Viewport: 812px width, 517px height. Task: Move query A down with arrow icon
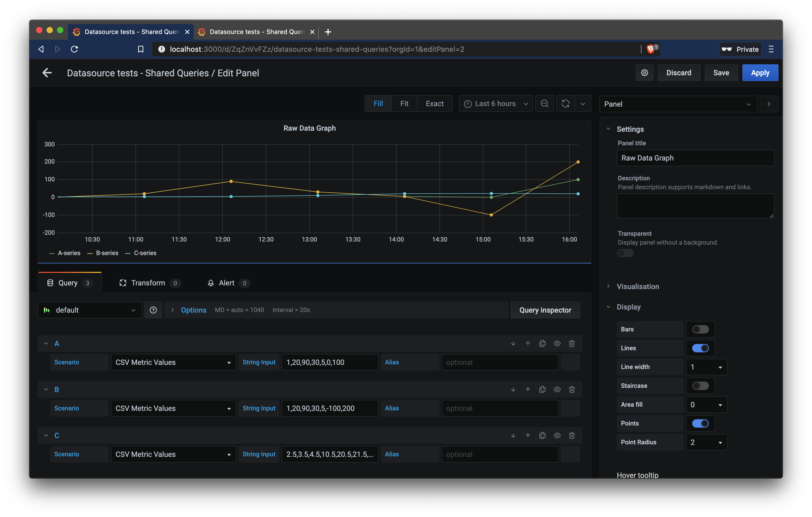(x=513, y=343)
